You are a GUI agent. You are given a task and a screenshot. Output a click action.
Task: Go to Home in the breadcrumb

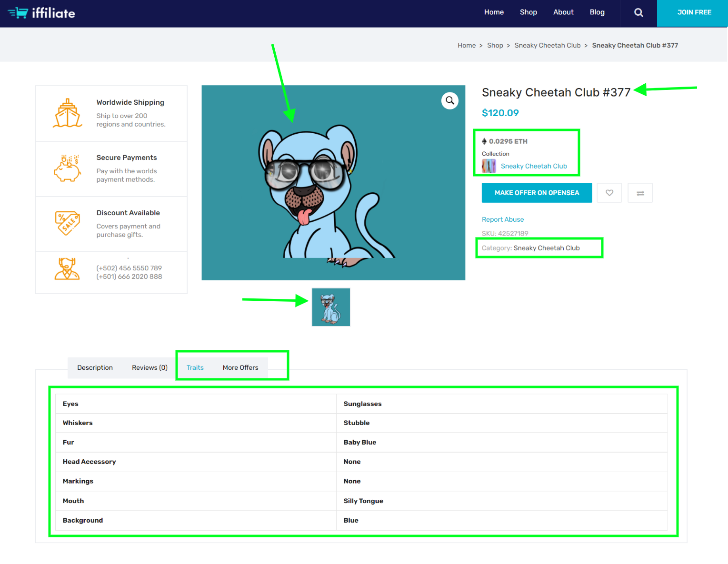[x=467, y=45]
